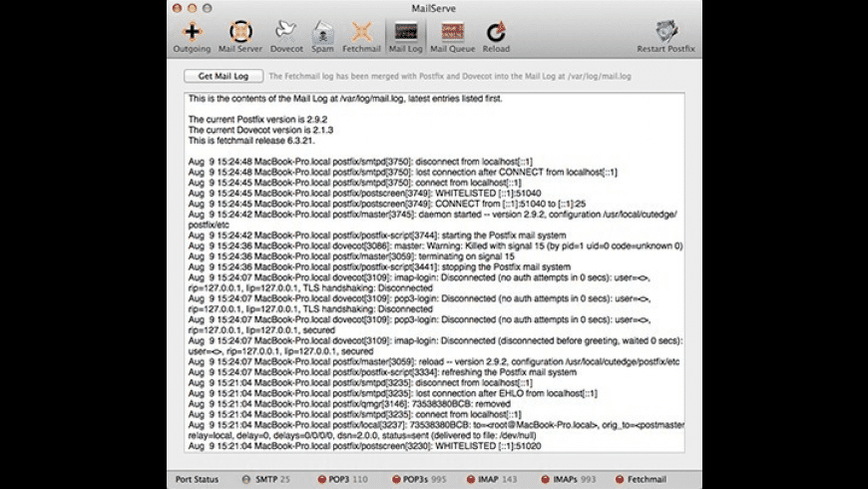Image resolution: width=868 pixels, height=489 pixels.
Task: Click the Get Mail Log button
Action: [x=223, y=76]
